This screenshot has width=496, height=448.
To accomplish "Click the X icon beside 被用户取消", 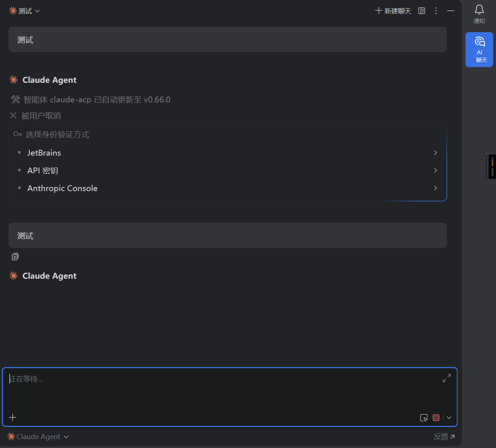I will (13, 115).
